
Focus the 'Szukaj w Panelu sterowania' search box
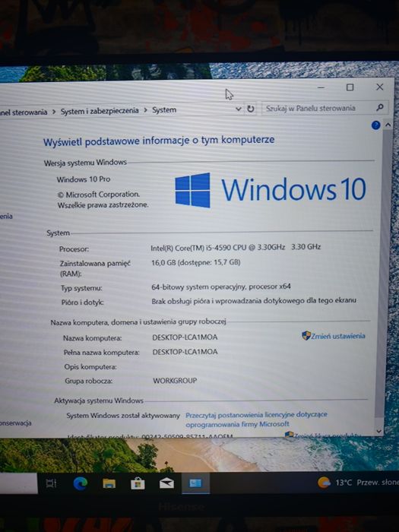click(325, 108)
